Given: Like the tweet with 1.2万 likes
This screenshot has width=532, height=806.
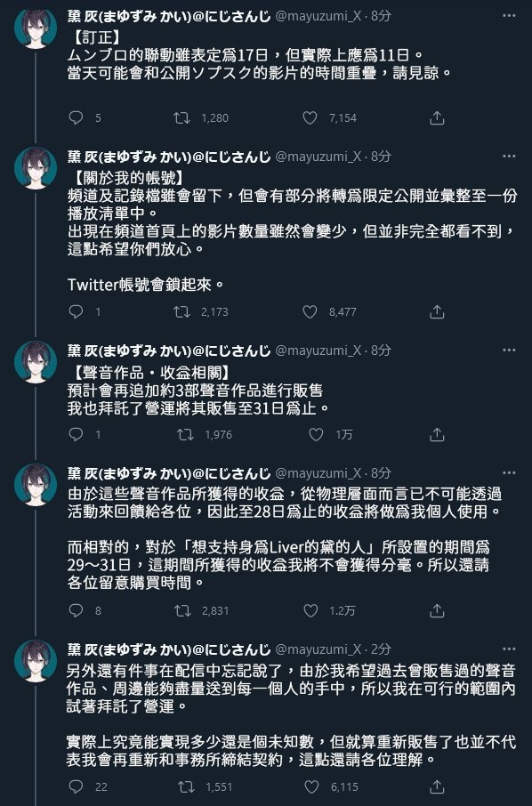Looking at the screenshot, I should 311,610.
